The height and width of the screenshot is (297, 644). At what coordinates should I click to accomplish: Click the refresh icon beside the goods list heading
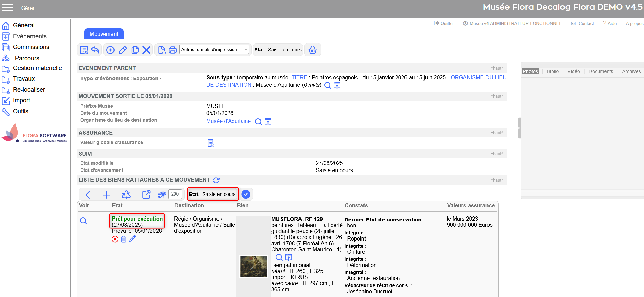(216, 180)
